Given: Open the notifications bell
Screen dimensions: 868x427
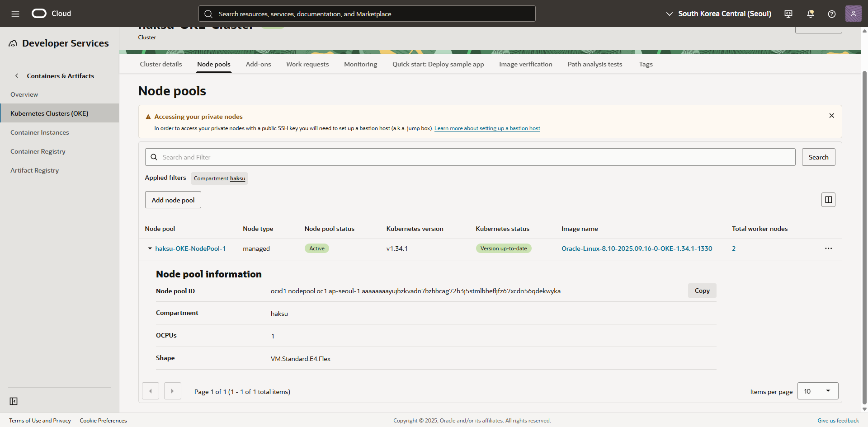Looking at the screenshot, I should pyautogui.click(x=810, y=14).
